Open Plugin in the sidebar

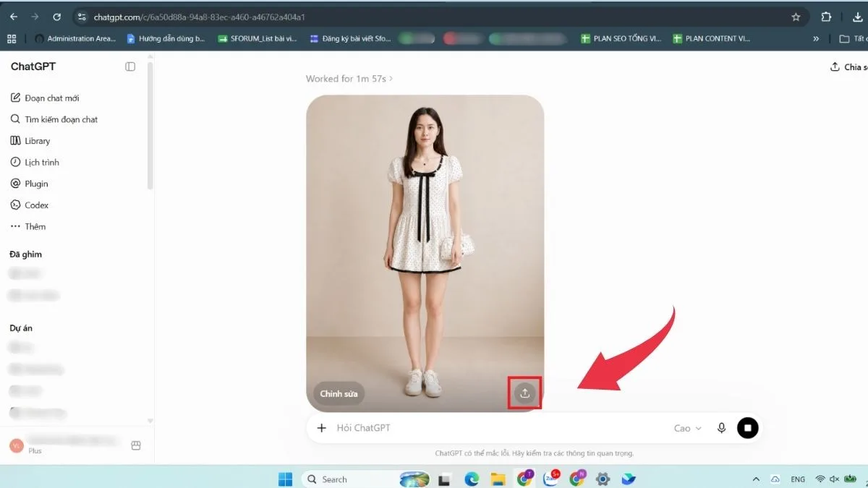coord(30,184)
